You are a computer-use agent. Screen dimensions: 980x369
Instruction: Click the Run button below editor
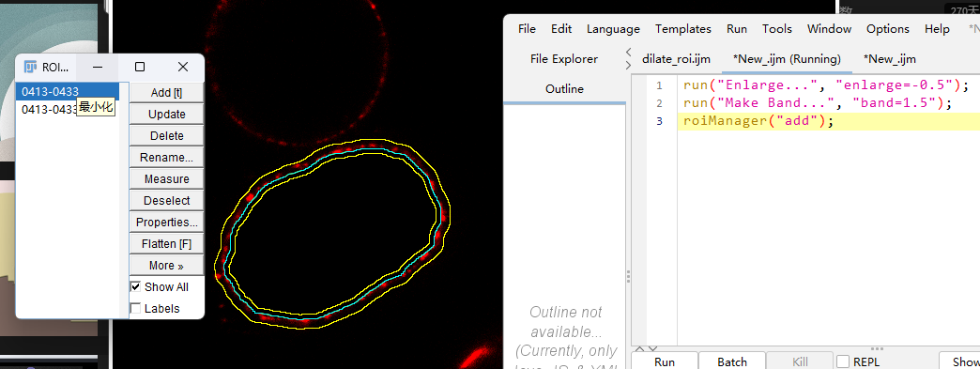point(665,361)
